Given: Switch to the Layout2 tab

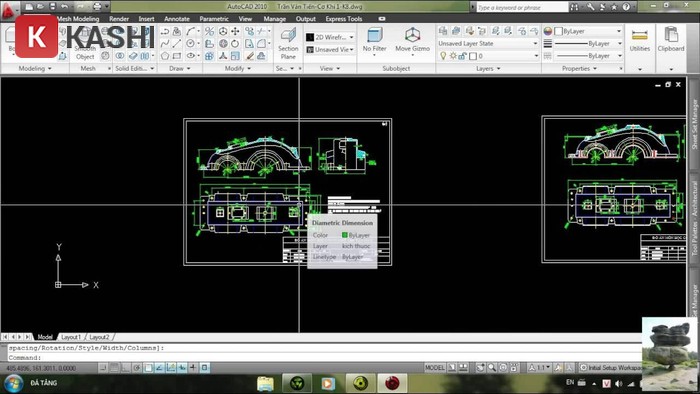Looking at the screenshot, I should click(x=99, y=337).
